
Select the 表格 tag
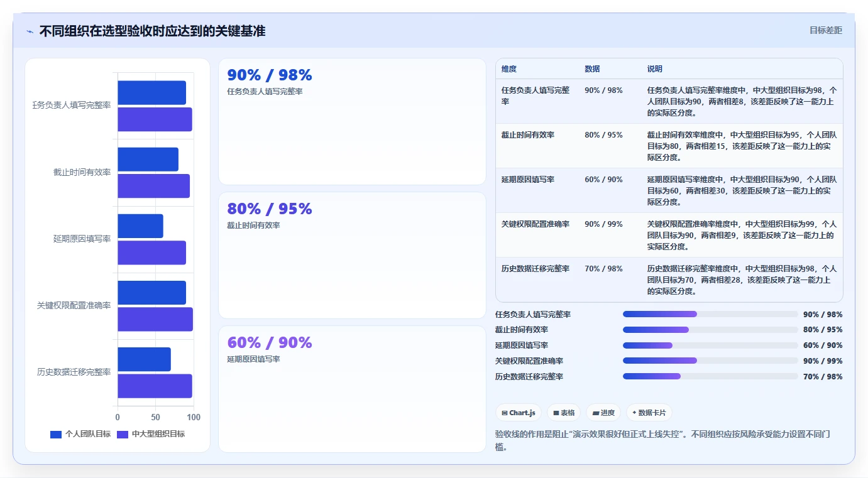[564, 413]
